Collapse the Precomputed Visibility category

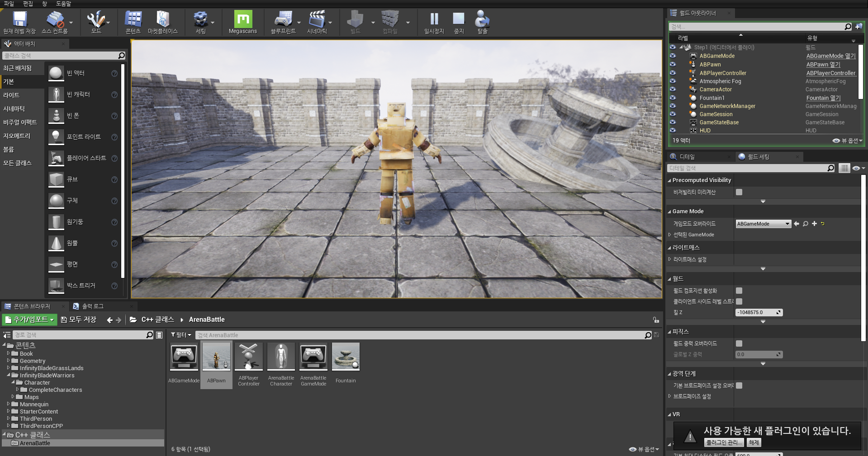pos(669,180)
